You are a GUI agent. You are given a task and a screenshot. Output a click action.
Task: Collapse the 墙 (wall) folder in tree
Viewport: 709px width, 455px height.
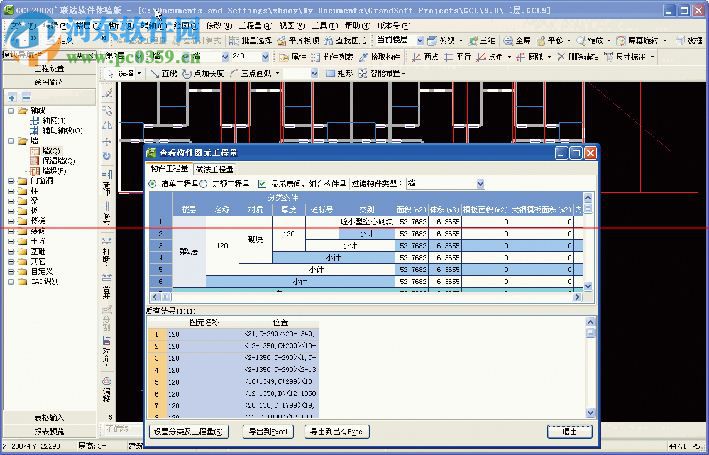(9, 142)
